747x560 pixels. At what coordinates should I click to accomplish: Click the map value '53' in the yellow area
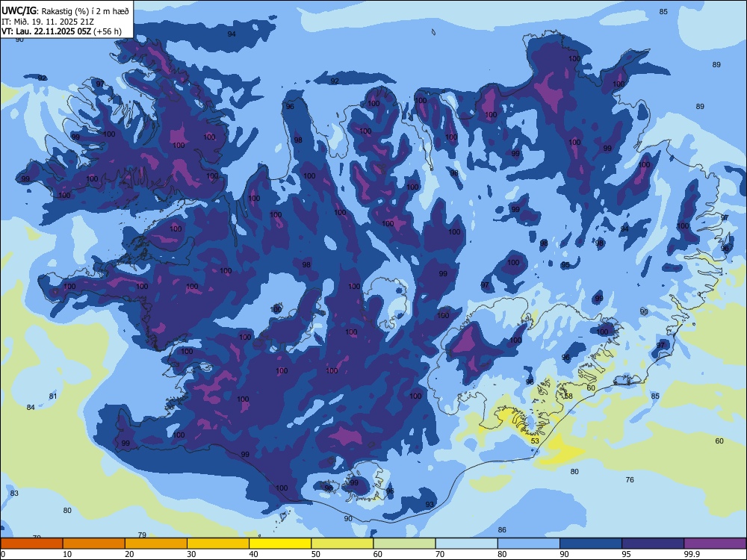point(535,441)
